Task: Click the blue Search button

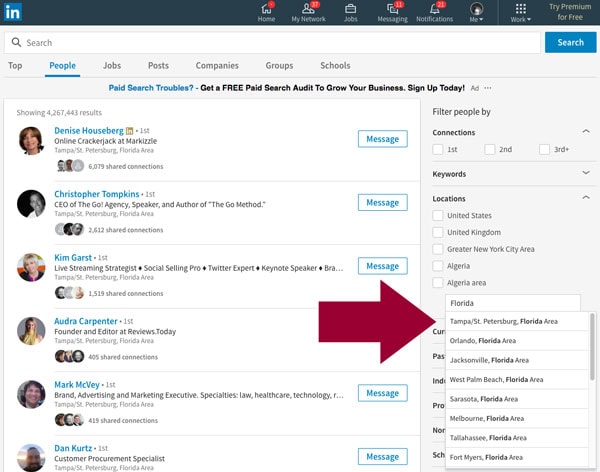Action: click(570, 42)
